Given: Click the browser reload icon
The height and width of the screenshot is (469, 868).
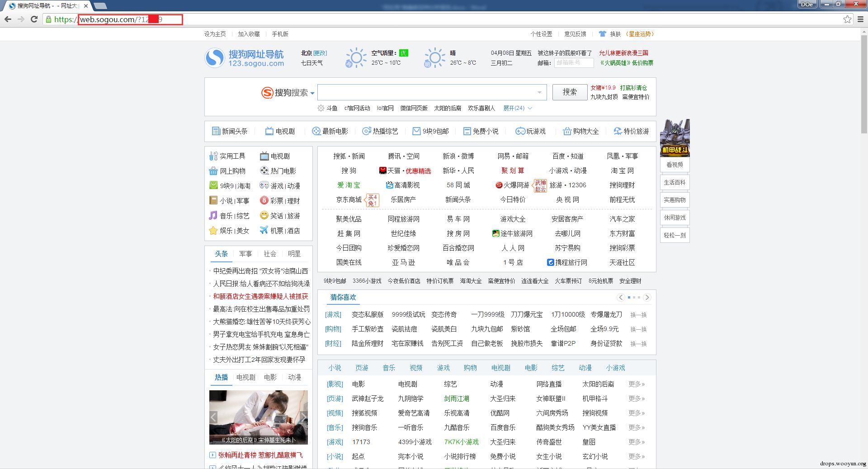Looking at the screenshot, I should click(34, 19).
